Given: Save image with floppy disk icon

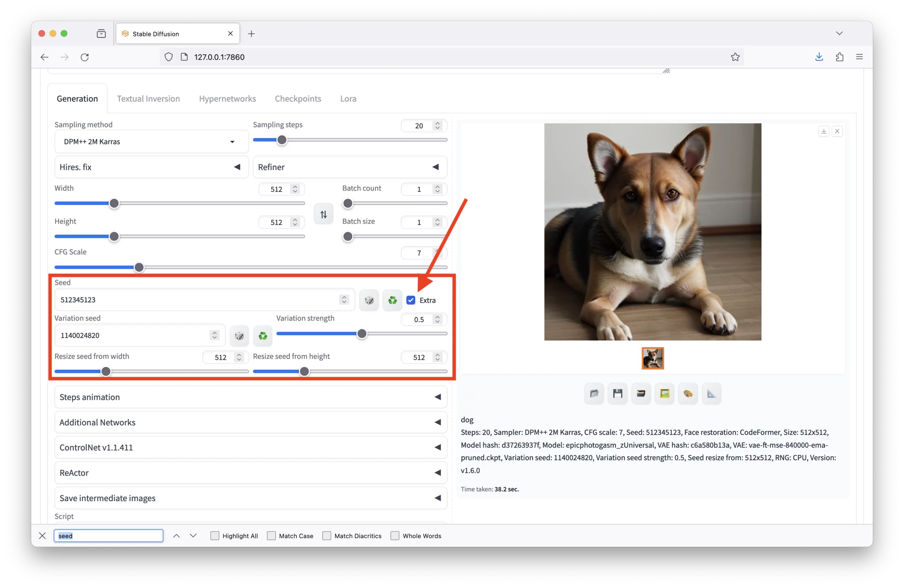Looking at the screenshot, I should point(618,393).
